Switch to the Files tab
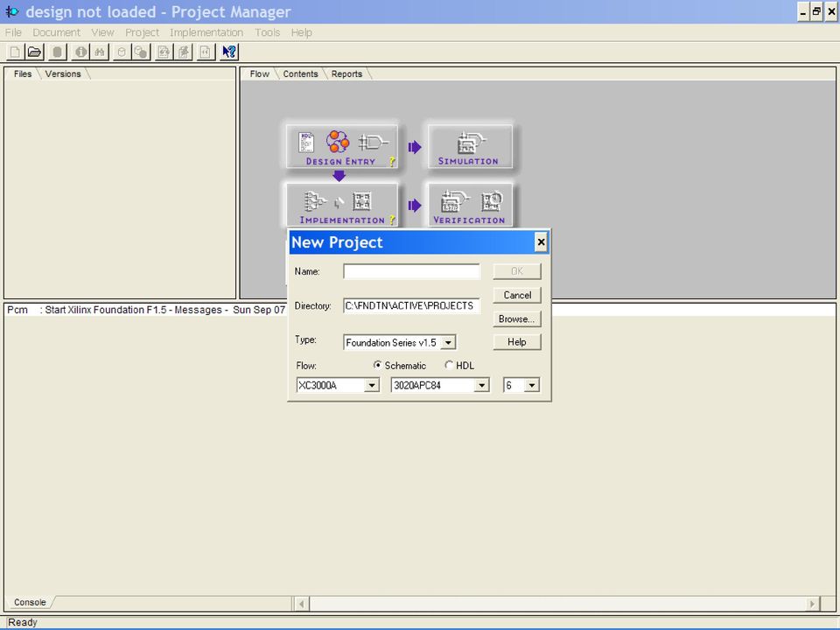Screen dimensions: 840x630 (x=23, y=73)
